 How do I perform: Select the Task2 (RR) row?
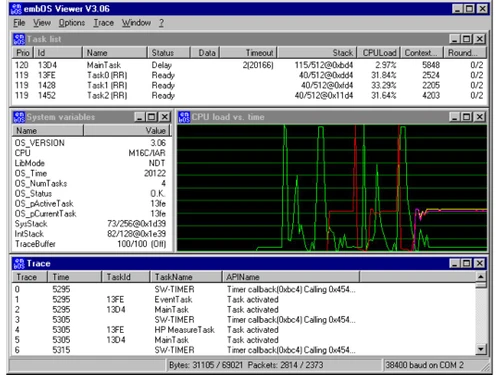click(x=249, y=96)
